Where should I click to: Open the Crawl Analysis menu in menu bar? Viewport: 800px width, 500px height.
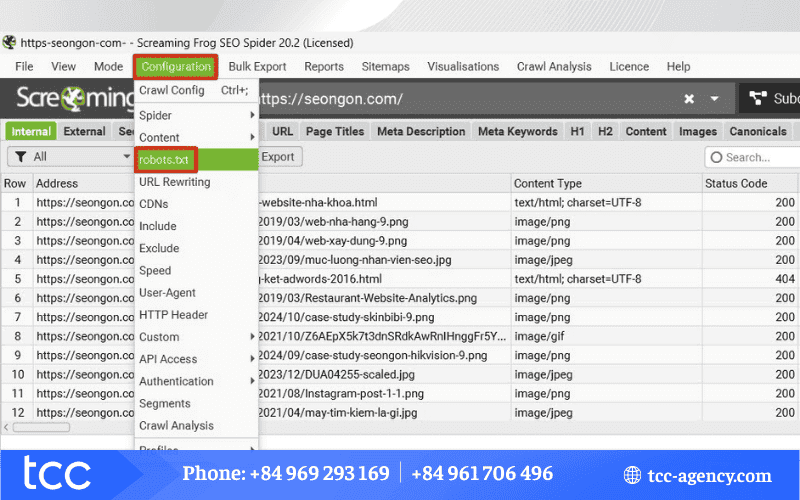[x=554, y=66]
